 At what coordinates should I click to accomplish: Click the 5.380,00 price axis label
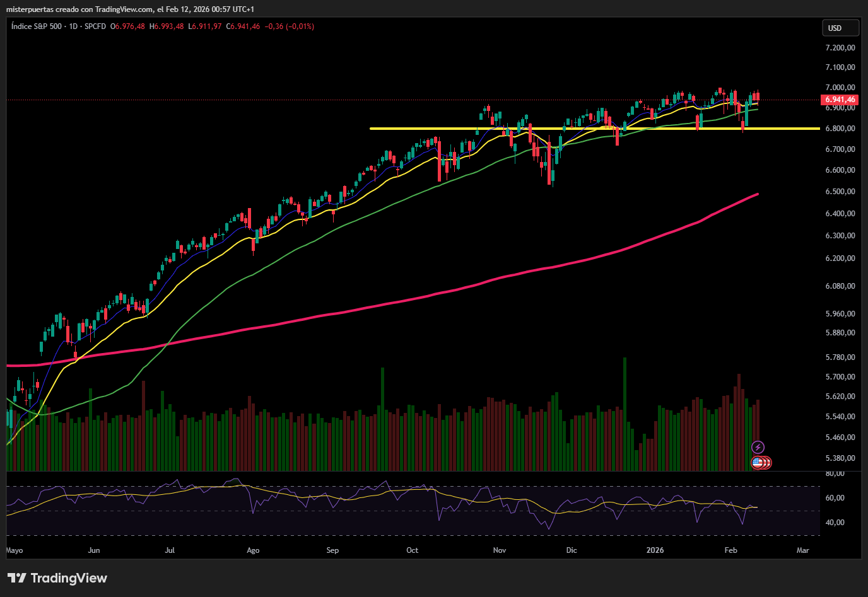point(840,458)
